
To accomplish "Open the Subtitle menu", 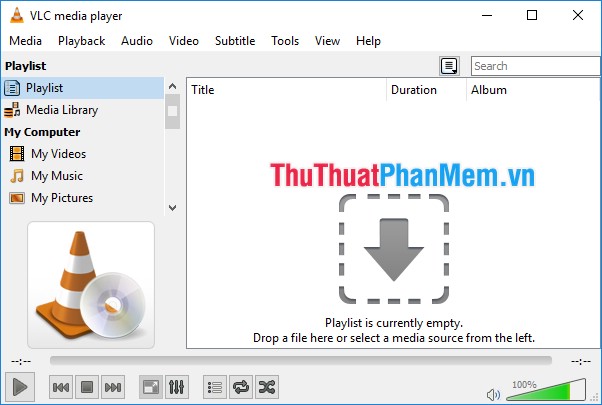I will (x=235, y=41).
